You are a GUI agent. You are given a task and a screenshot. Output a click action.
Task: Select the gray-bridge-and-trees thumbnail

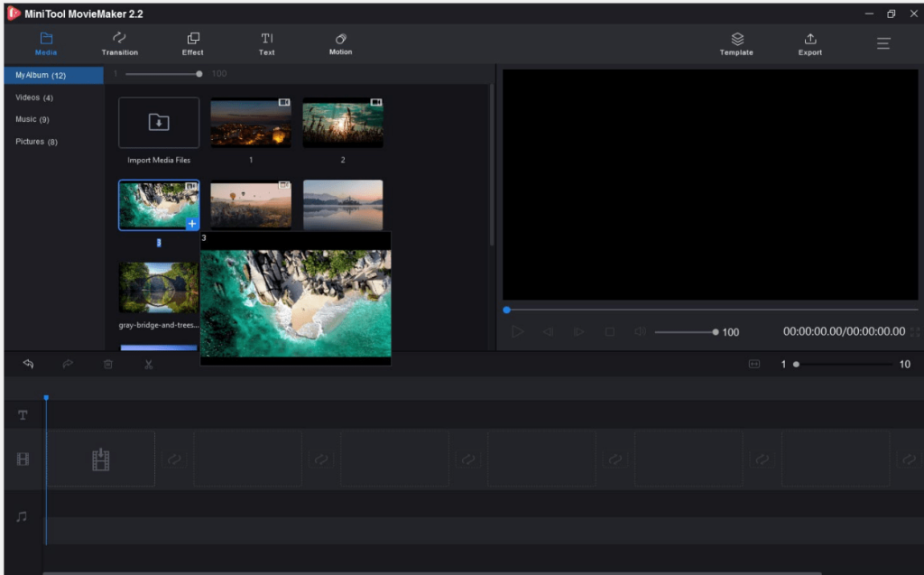(x=158, y=287)
